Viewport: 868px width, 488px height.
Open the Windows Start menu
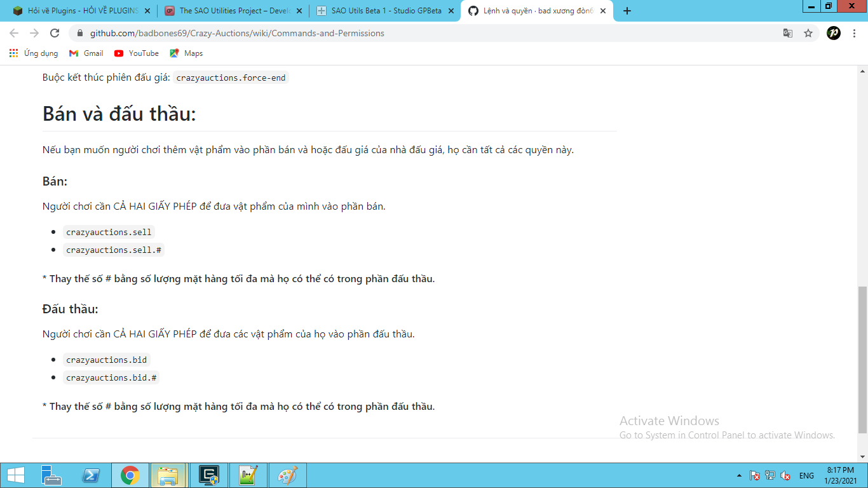tap(15, 475)
